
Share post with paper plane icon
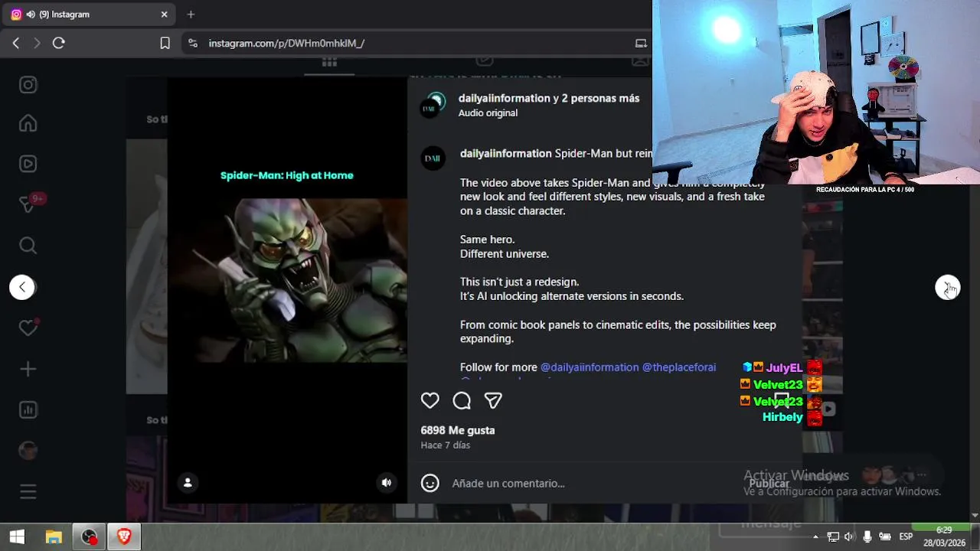(493, 400)
